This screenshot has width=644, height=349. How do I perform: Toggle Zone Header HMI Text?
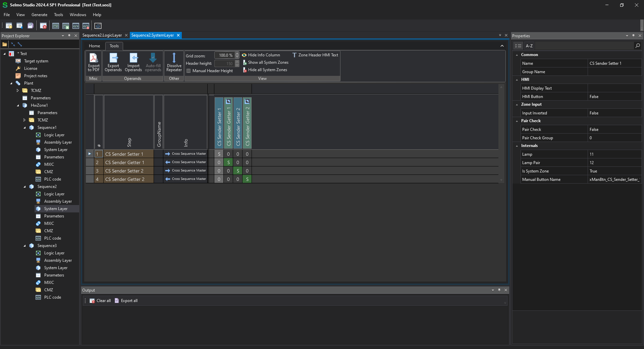(315, 55)
